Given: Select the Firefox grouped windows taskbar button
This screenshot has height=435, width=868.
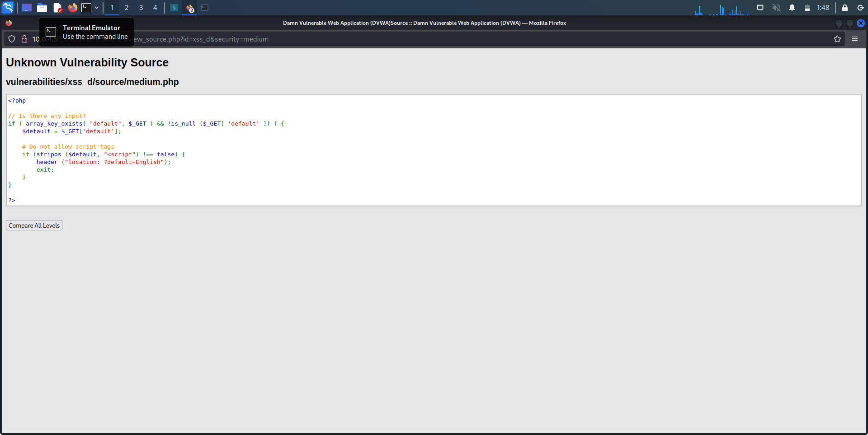Looking at the screenshot, I should [190, 8].
